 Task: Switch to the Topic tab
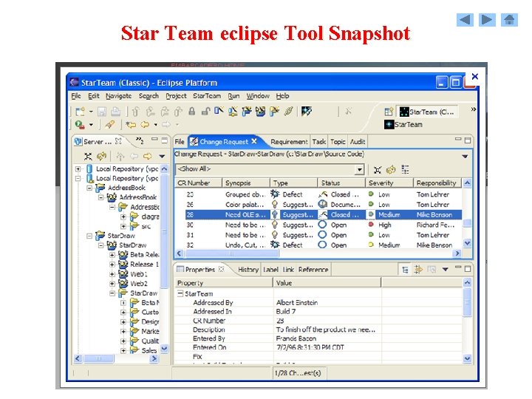pos(338,142)
